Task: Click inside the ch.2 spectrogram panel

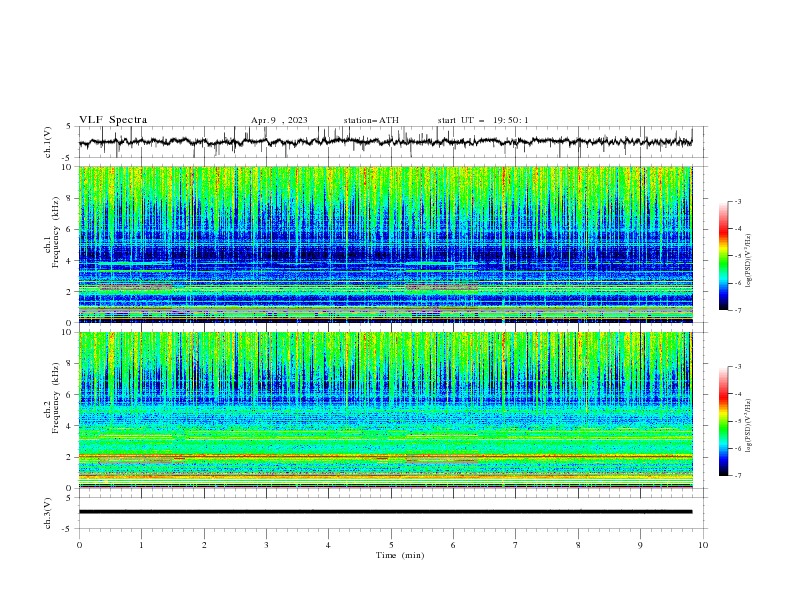Action: [x=385, y=410]
